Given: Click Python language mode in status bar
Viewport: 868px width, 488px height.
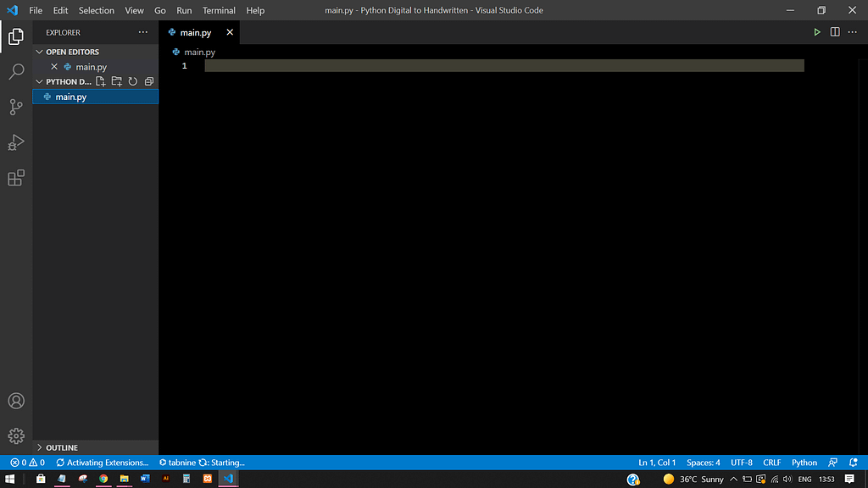Looking at the screenshot, I should tap(804, 463).
